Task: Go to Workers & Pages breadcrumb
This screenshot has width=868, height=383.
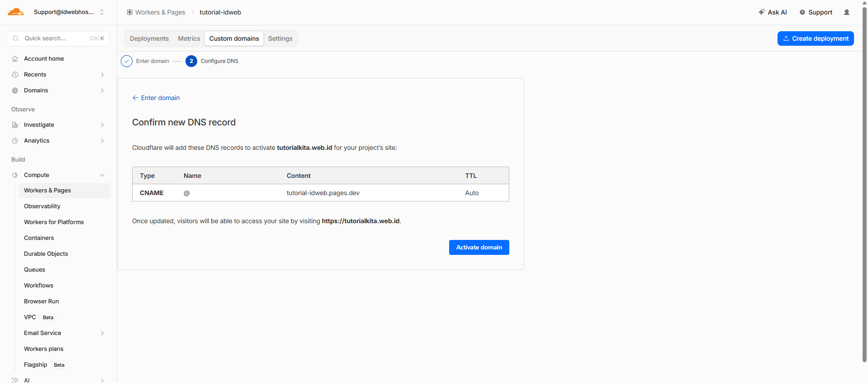Action: coord(160,12)
